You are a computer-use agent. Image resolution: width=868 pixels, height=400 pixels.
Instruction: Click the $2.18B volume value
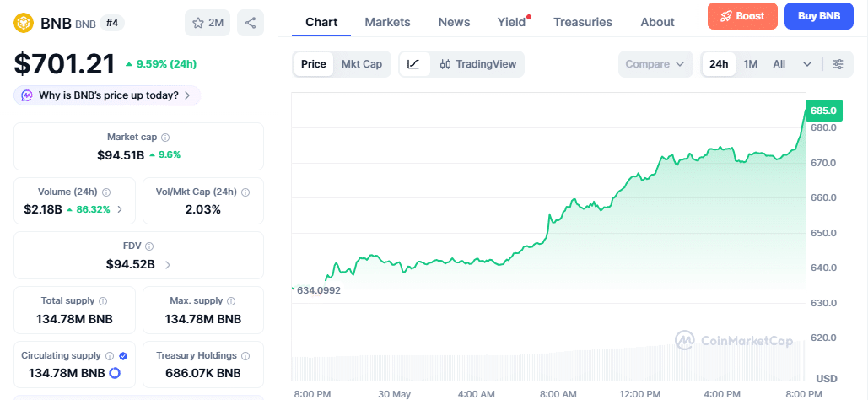(43, 209)
